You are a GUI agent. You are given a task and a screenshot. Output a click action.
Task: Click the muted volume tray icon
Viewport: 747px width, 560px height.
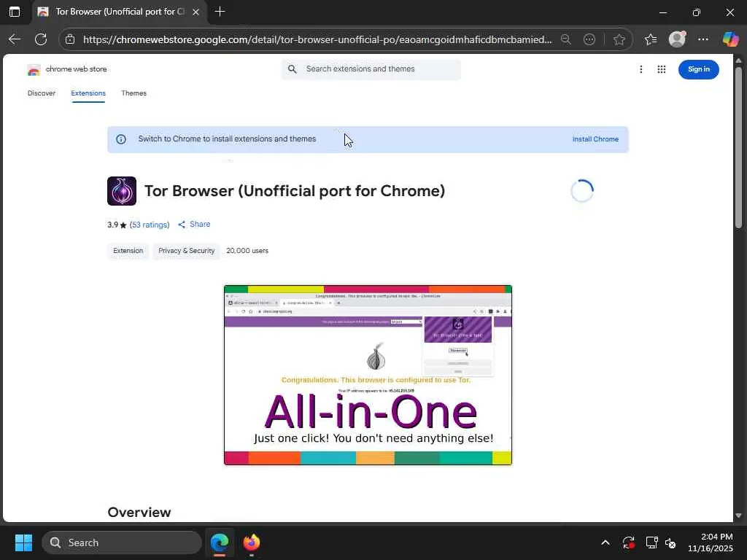point(670,542)
